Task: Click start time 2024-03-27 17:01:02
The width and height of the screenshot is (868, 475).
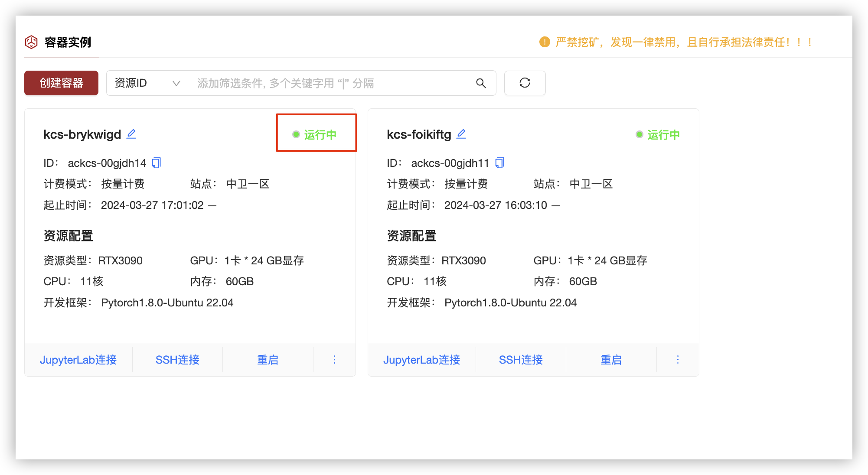Action: [x=152, y=205]
